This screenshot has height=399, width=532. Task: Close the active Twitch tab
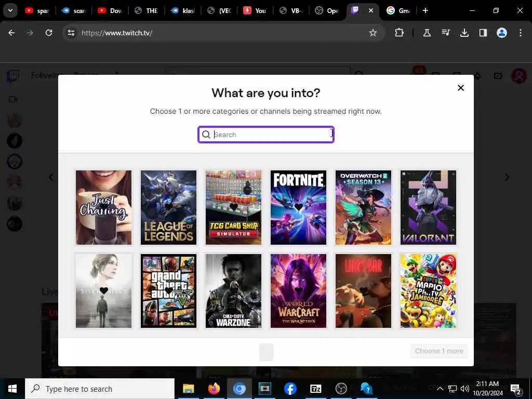tap(371, 10)
